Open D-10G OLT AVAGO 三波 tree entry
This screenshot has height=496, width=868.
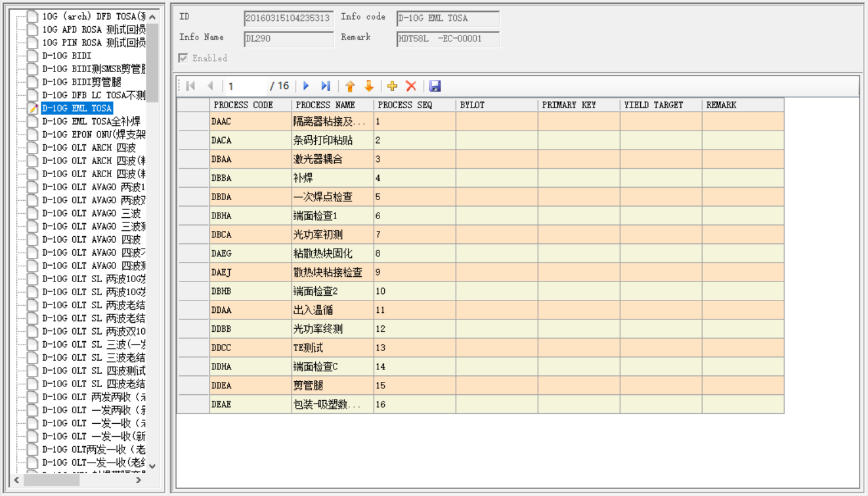pos(91,213)
